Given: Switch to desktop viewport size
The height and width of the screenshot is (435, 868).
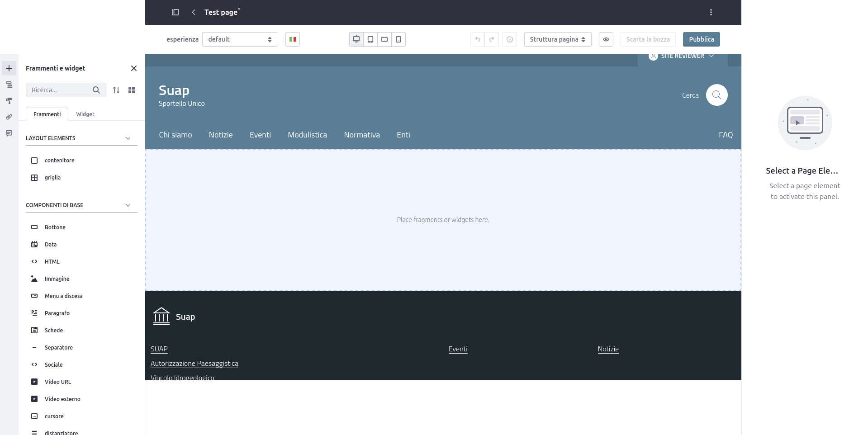Looking at the screenshot, I should (x=356, y=39).
